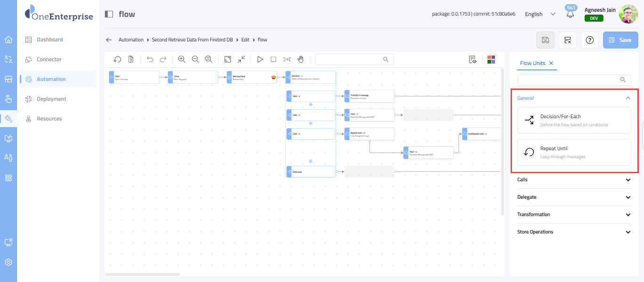The height and width of the screenshot is (282, 644).
Task: Expand the Store Operations section
Action: 627,232
